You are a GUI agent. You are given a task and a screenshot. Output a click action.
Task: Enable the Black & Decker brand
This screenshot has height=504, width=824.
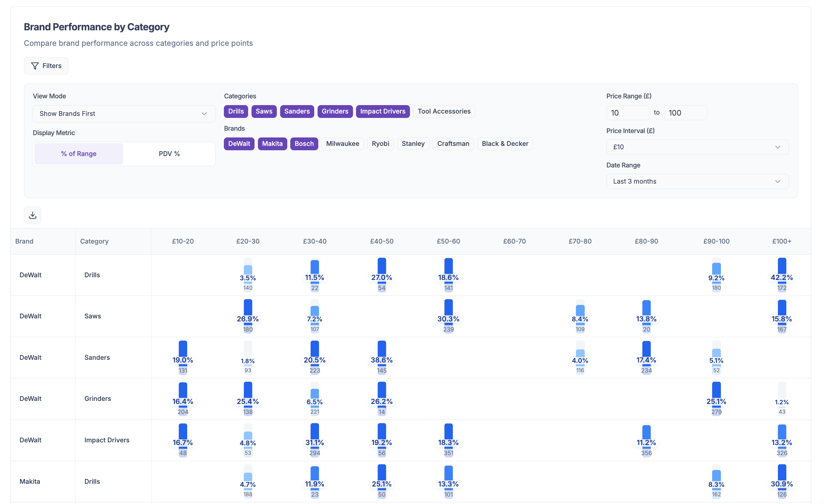pos(505,144)
